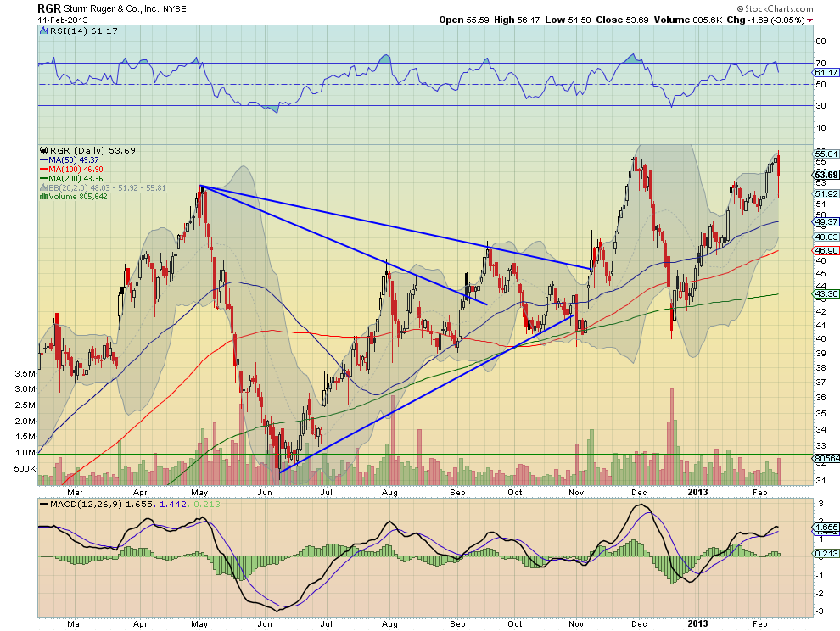The width and height of the screenshot is (840, 631).
Task: Click the 49.37 flag on the price axis
Action: click(x=826, y=221)
